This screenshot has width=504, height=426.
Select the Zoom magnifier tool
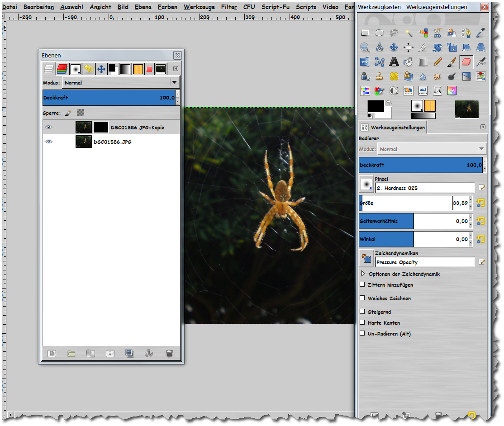coord(365,47)
